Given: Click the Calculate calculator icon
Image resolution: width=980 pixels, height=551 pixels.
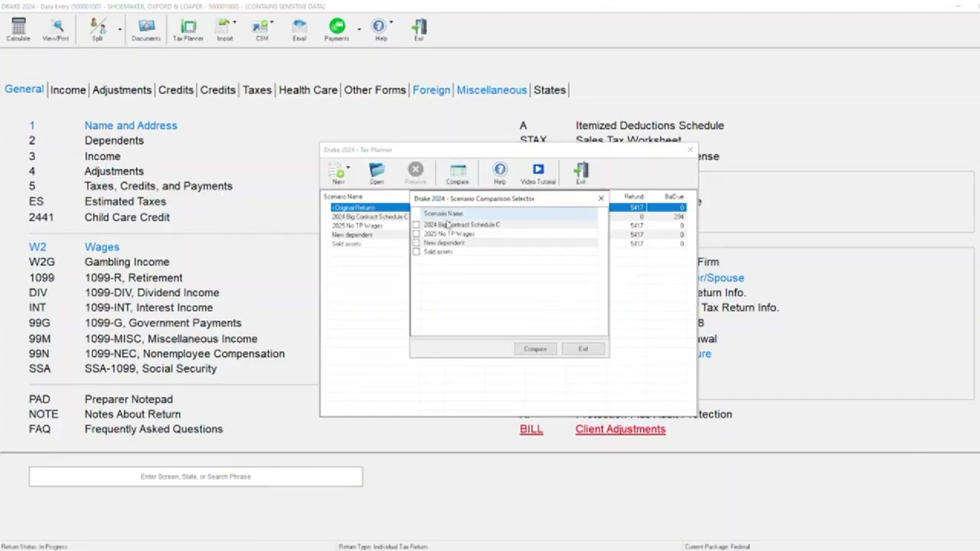Looking at the screenshot, I should 18,30.
